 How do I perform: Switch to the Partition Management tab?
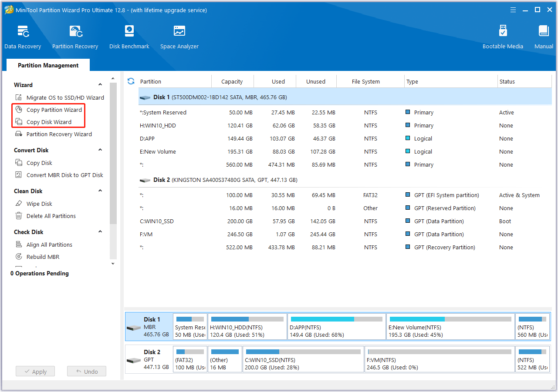tap(48, 65)
